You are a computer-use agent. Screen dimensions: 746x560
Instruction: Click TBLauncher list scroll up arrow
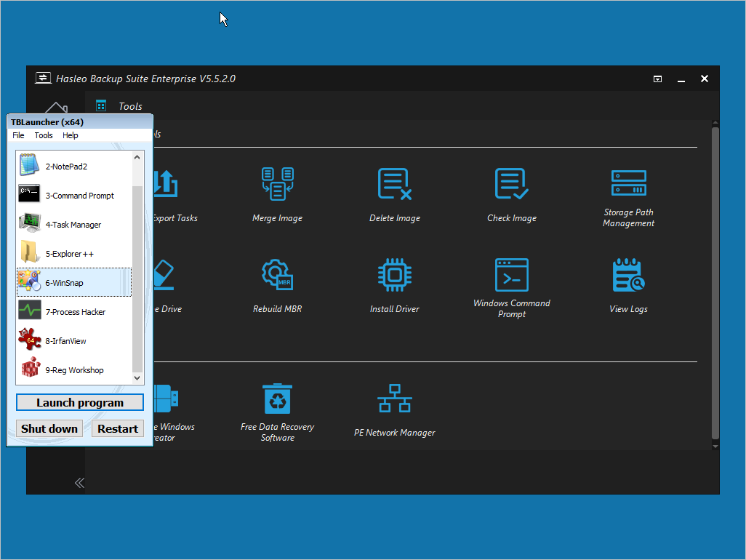point(137,157)
